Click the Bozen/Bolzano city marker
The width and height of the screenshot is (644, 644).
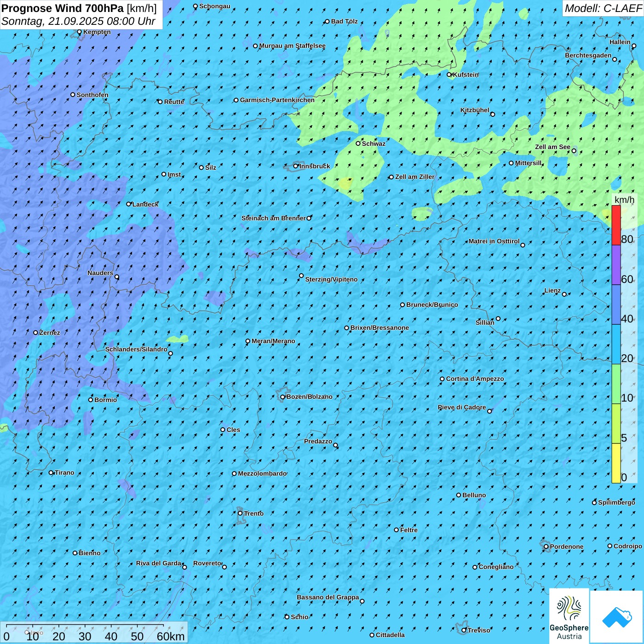pyautogui.click(x=283, y=397)
